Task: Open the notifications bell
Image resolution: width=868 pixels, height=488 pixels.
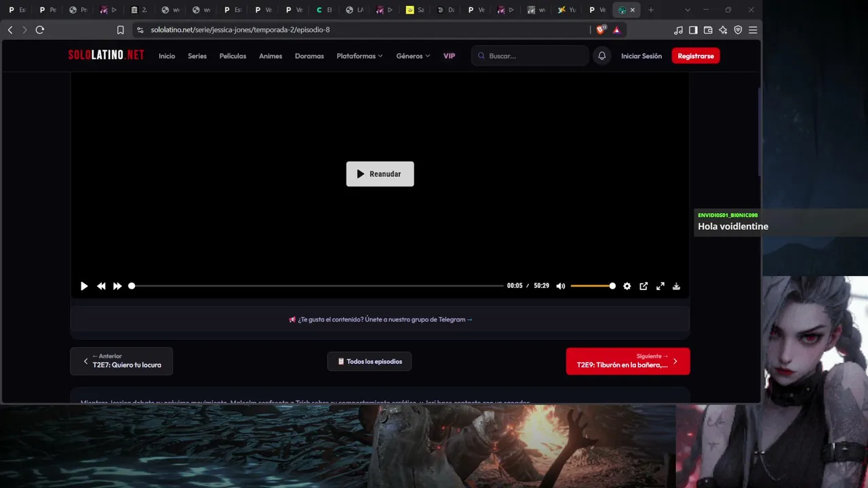Action: coord(601,56)
